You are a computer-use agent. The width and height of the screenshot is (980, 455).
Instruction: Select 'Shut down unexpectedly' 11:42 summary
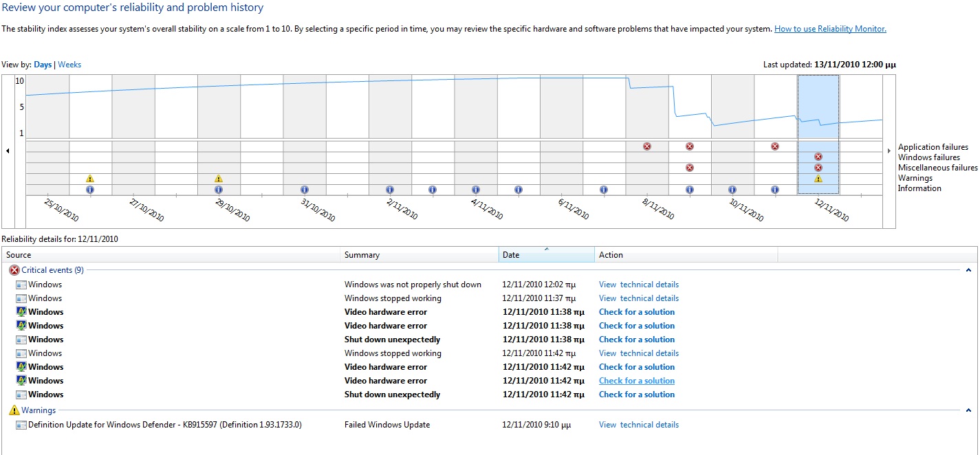(x=392, y=395)
